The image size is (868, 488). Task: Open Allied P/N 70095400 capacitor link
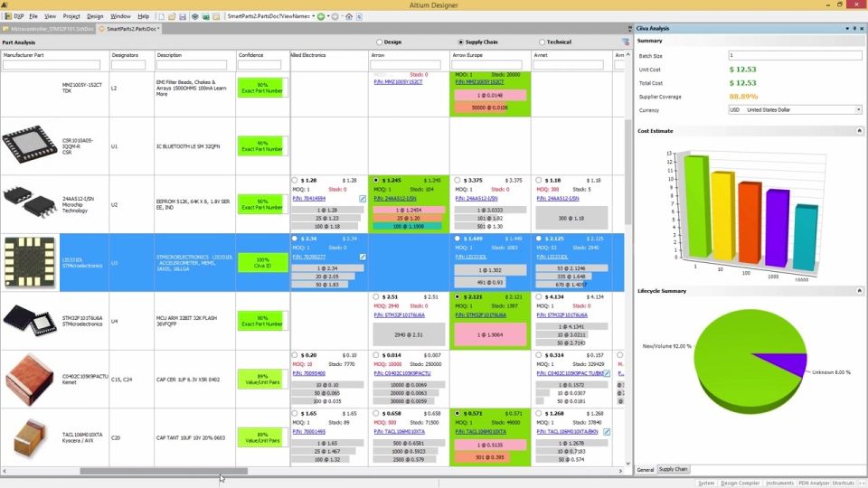click(309, 373)
